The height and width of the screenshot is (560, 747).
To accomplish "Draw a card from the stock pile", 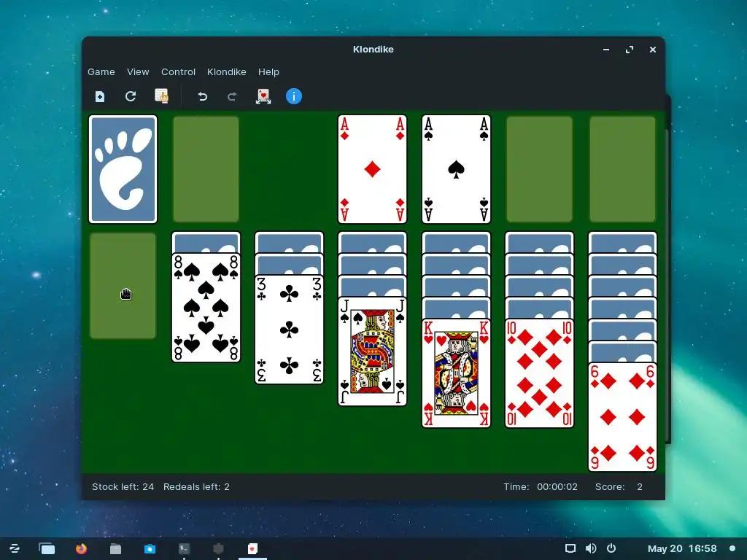I will (123, 169).
